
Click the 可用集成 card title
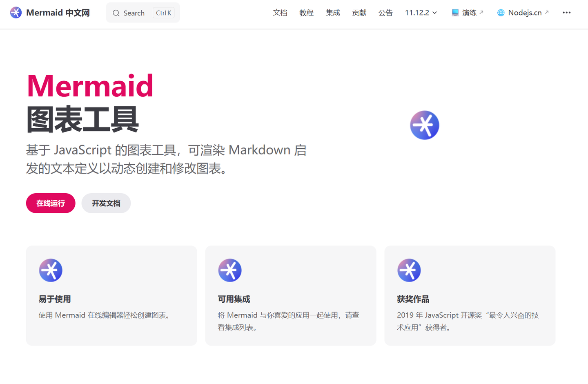[x=234, y=299]
